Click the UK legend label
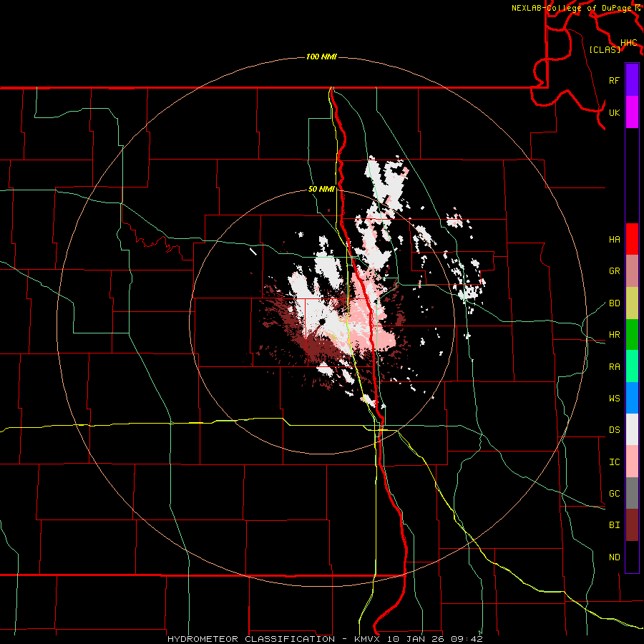 pyautogui.click(x=614, y=112)
